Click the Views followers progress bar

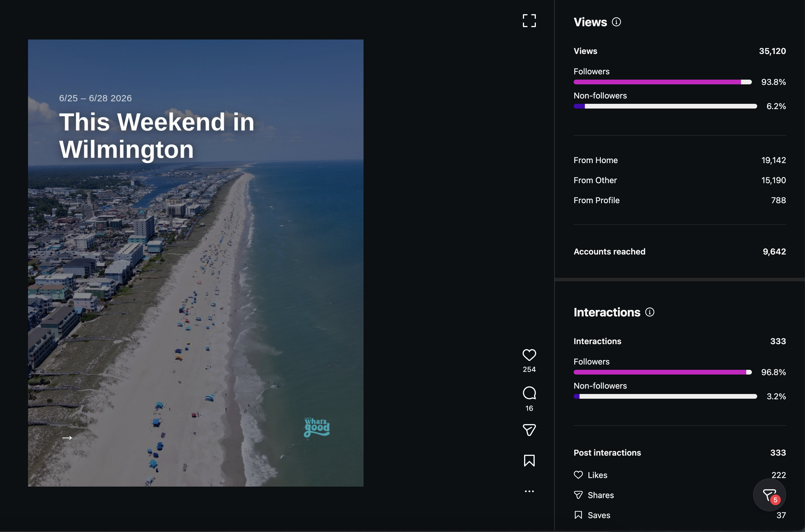click(662, 82)
